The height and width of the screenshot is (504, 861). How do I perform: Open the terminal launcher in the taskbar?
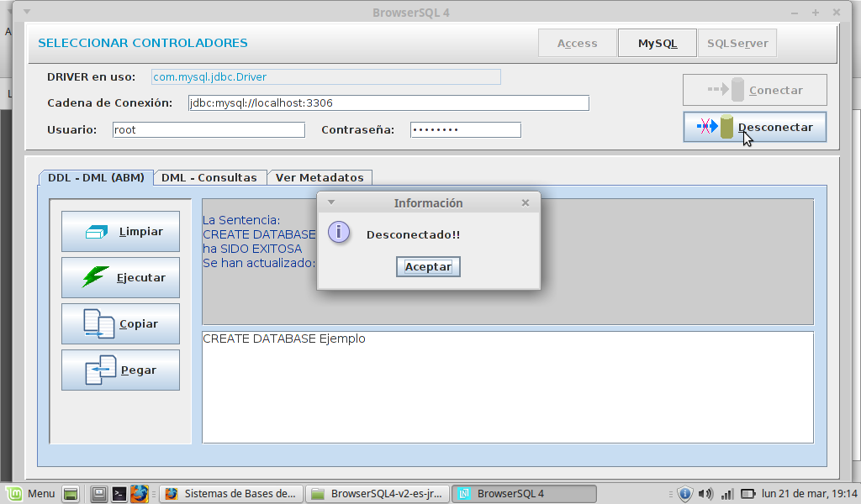click(x=119, y=494)
